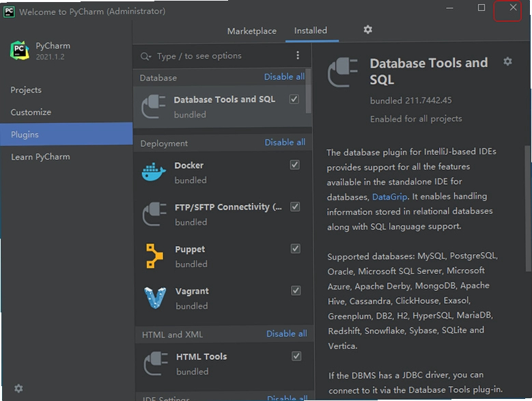
Task: Select the Docker plugin row name
Action: (x=189, y=165)
